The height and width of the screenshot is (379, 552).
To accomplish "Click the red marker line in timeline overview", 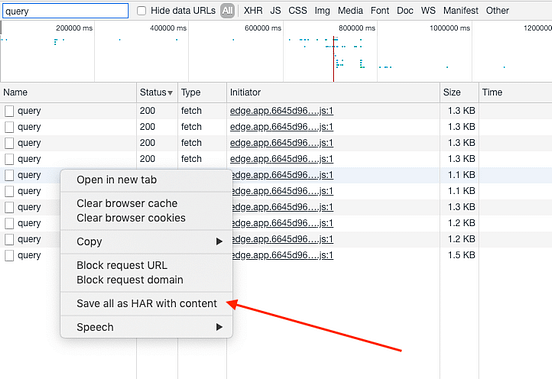I will [333, 59].
